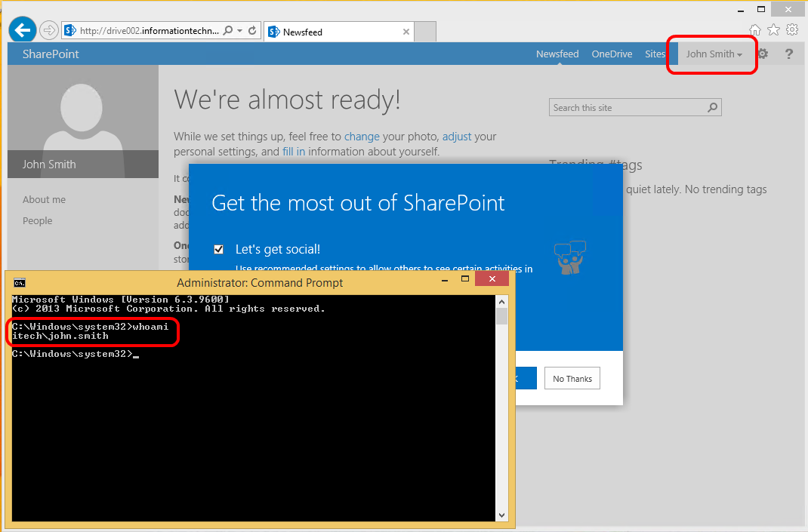Click the 'Get the most out of SharePoint' title

coord(358,203)
